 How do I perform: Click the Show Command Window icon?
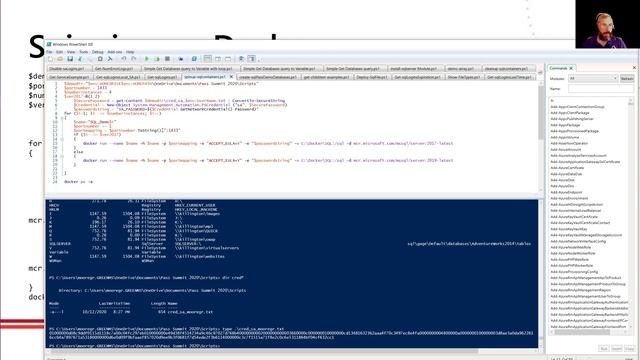click(241, 59)
